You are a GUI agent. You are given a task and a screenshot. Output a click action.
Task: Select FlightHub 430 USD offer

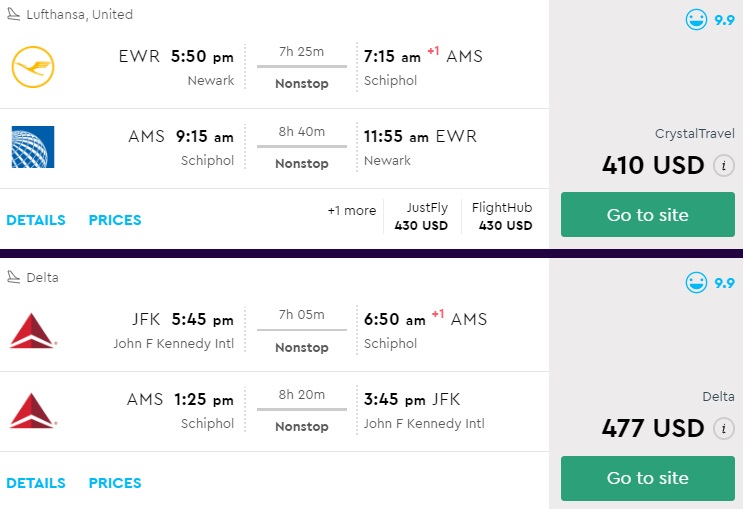502,217
